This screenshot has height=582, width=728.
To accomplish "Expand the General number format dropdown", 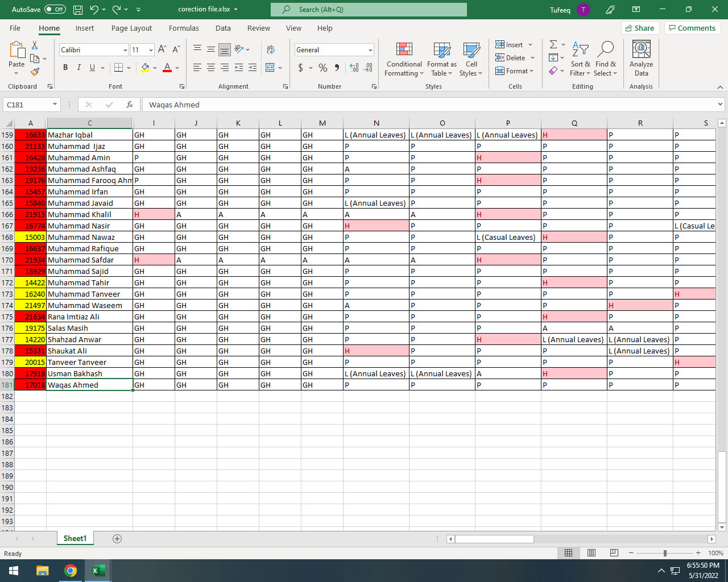I will click(370, 50).
